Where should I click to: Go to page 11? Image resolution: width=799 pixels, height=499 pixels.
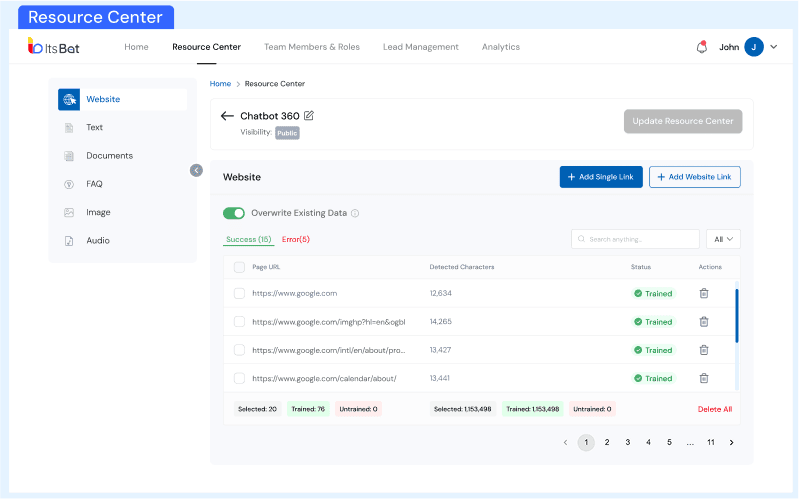tap(711, 442)
